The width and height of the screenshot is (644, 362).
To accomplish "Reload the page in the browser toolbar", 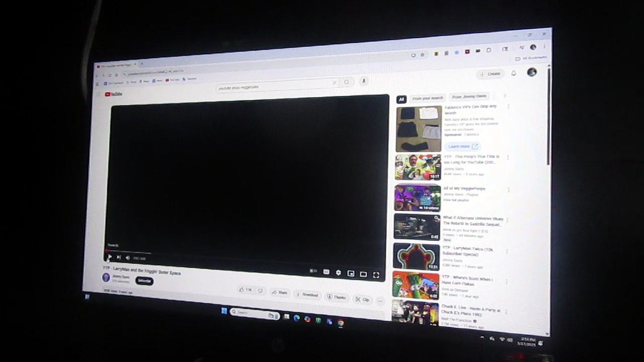I will point(110,75).
